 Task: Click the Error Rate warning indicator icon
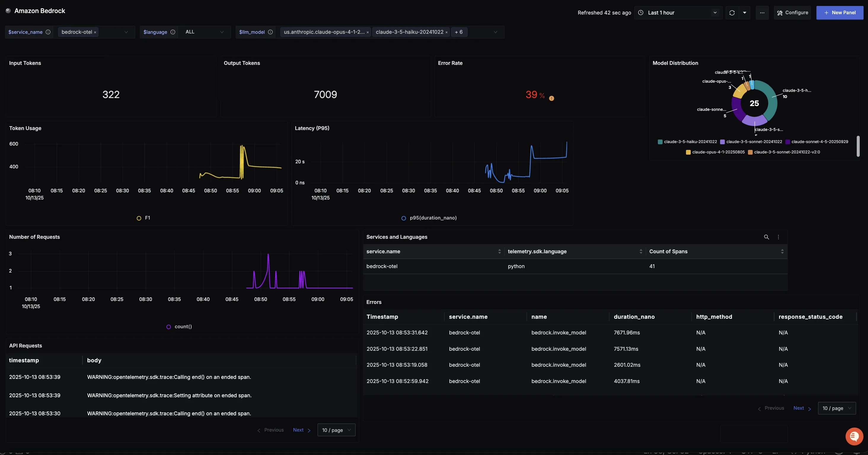(x=551, y=98)
